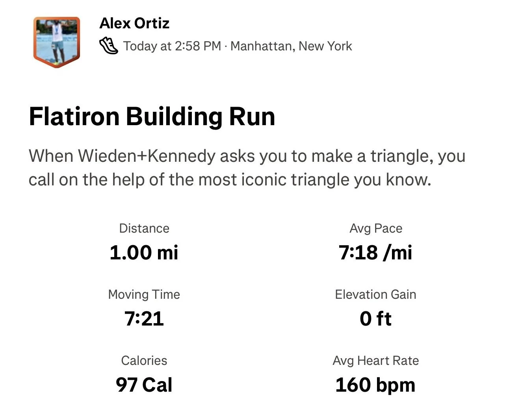
Task: Open the Flatiron Building Run title
Action: click(x=152, y=117)
